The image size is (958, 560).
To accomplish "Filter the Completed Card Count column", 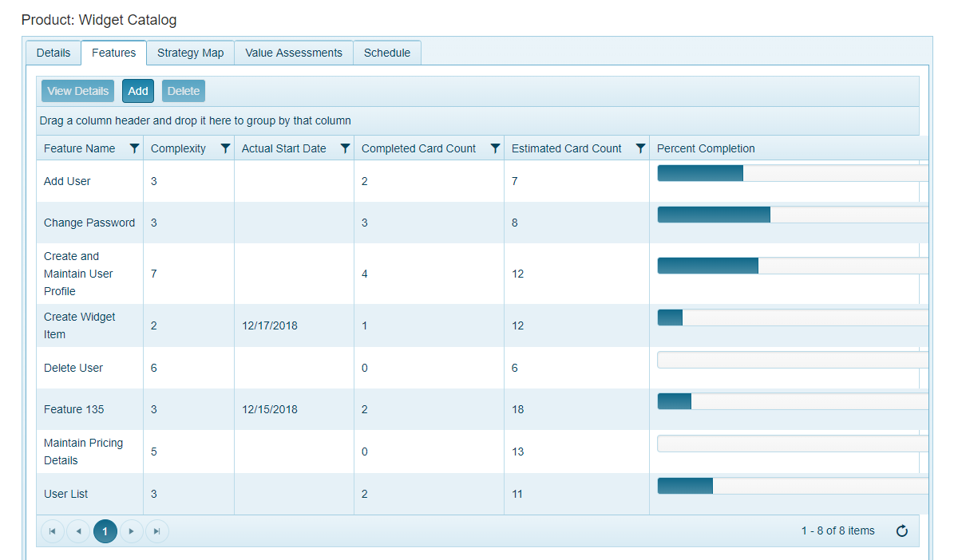I will click(495, 148).
